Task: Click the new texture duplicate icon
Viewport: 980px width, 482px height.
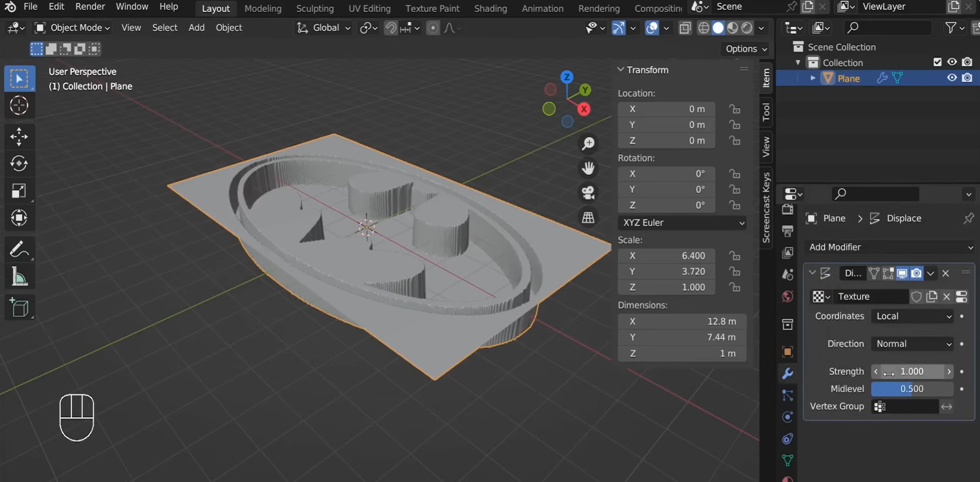Action: pos(932,296)
